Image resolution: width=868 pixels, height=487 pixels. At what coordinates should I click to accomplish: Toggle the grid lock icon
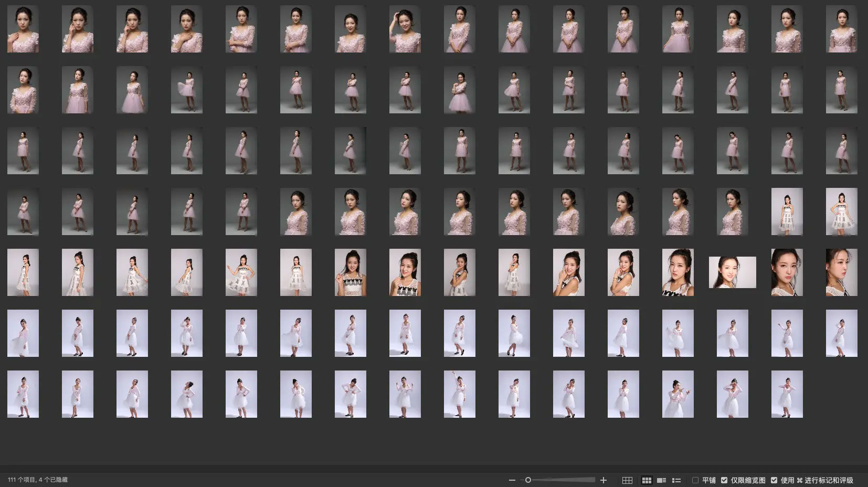point(627,480)
